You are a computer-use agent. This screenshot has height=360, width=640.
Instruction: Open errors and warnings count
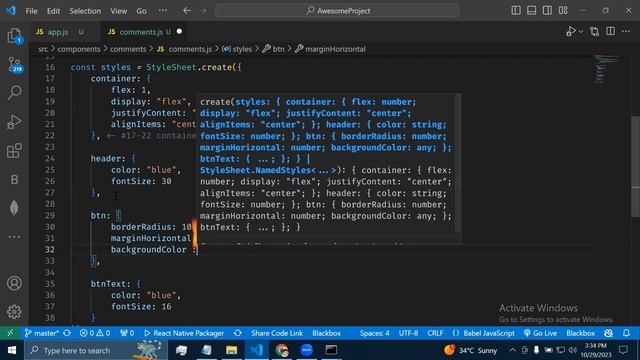[x=95, y=333]
